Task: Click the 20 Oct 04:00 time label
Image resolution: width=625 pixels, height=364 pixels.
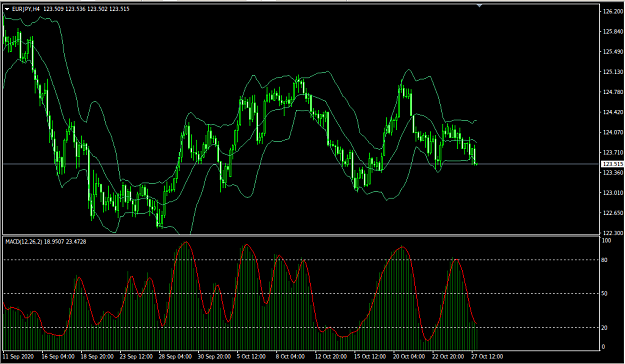Action: point(409,356)
